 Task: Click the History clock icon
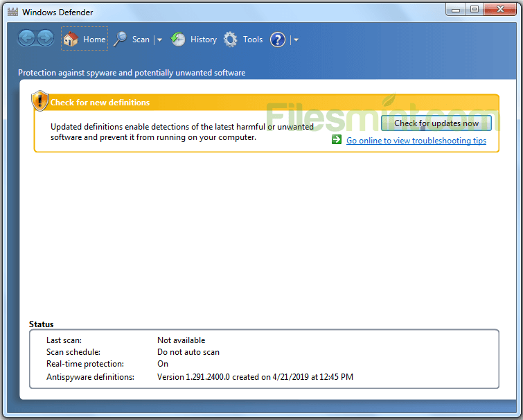178,39
